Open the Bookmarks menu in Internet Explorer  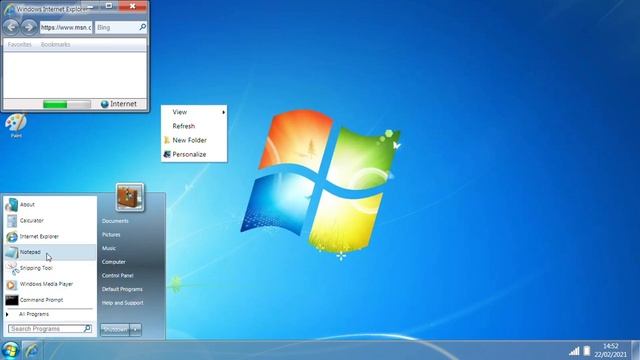(56, 44)
